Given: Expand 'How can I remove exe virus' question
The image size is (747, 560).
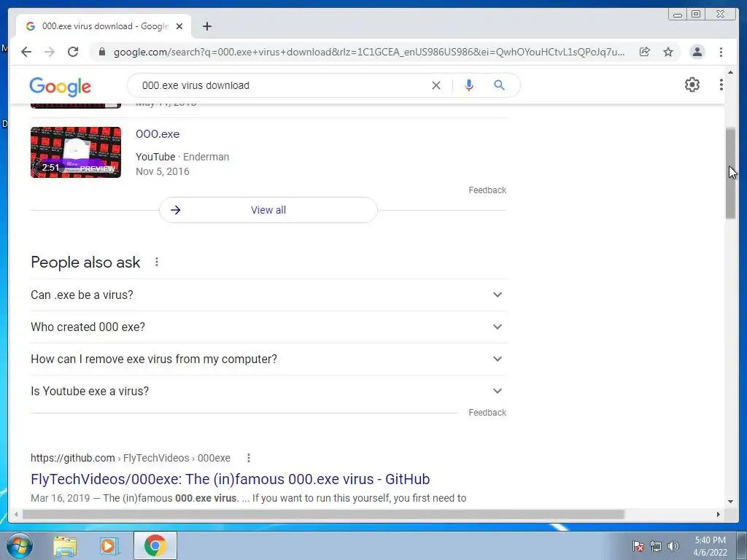Looking at the screenshot, I should [268, 359].
